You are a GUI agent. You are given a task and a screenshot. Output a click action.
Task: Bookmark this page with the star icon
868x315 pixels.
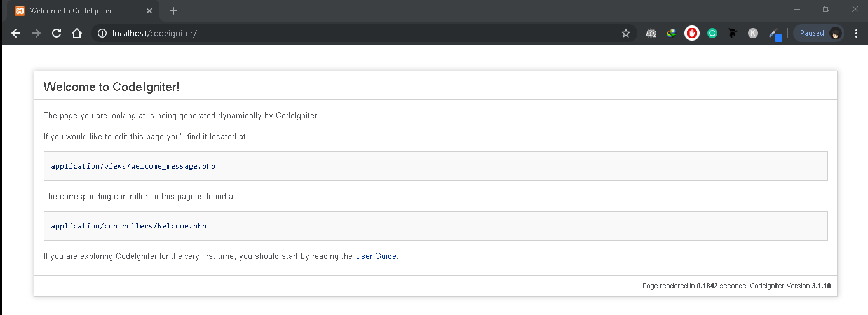626,33
